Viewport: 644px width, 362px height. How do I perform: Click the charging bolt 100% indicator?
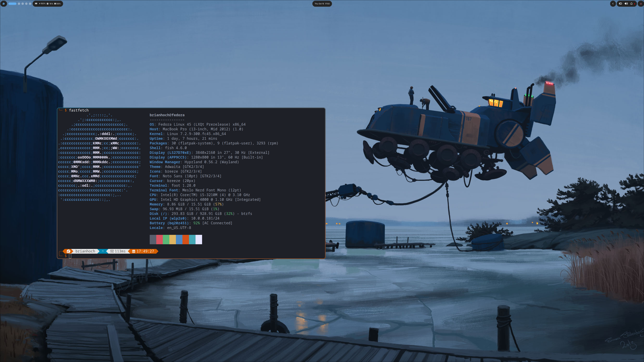[42, 4]
